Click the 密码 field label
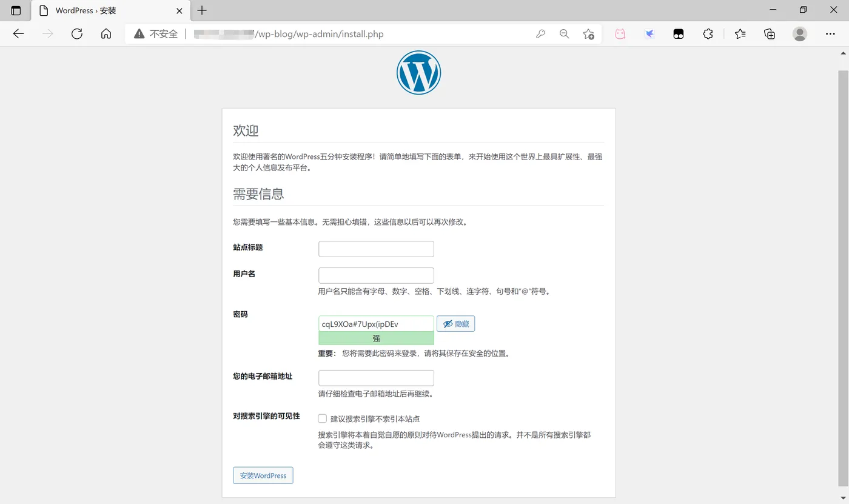The height and width of the screenshot is (504, 849). point(241,315)
